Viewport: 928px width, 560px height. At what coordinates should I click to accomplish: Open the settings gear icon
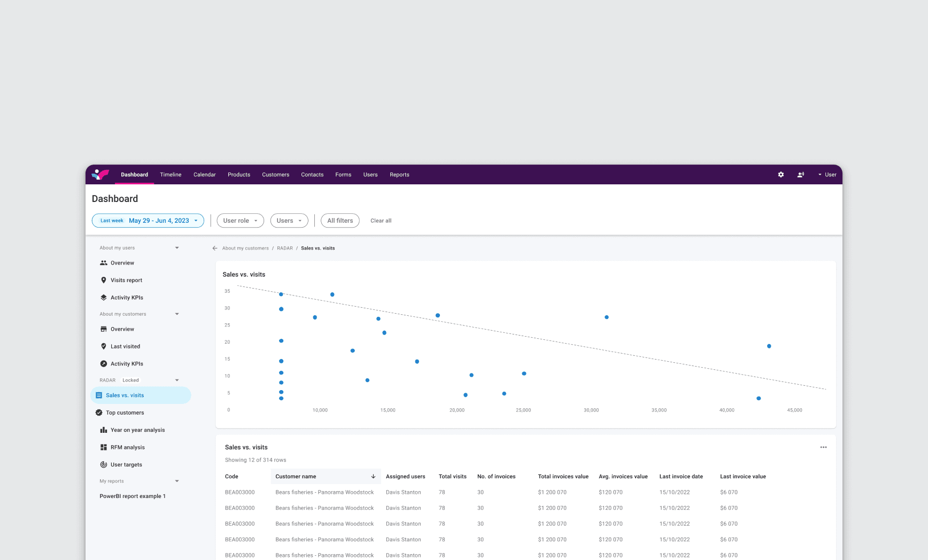tap(781, 175)
